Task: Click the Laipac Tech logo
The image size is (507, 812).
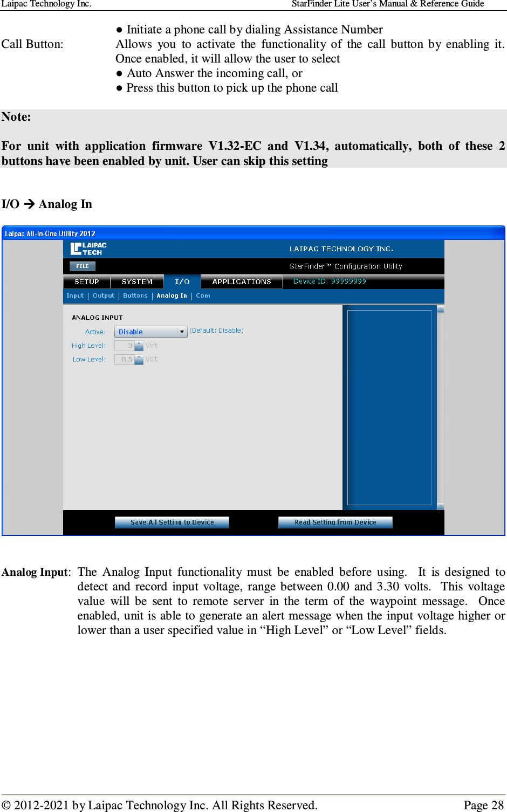Action: [89, 249]
